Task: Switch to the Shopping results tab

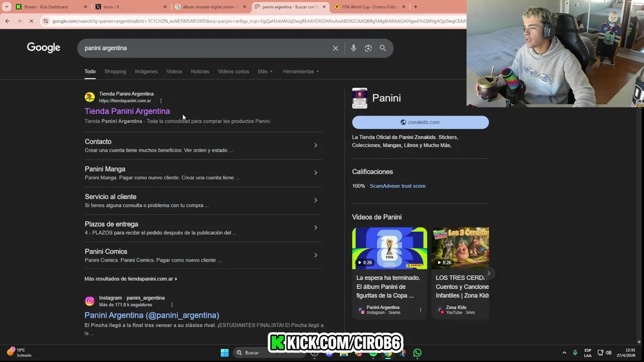Action: tap(115, 71)
